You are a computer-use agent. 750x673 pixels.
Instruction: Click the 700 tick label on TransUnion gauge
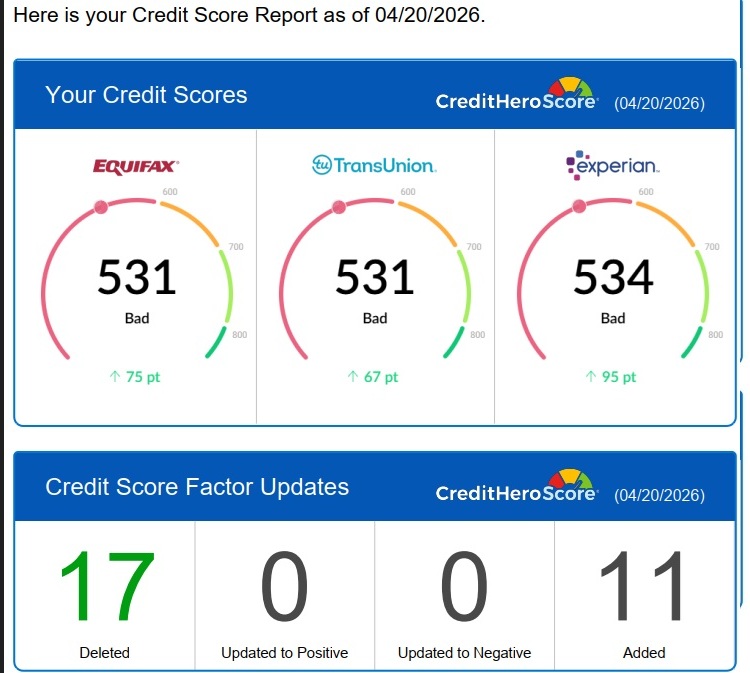click(x=474, y=247)
